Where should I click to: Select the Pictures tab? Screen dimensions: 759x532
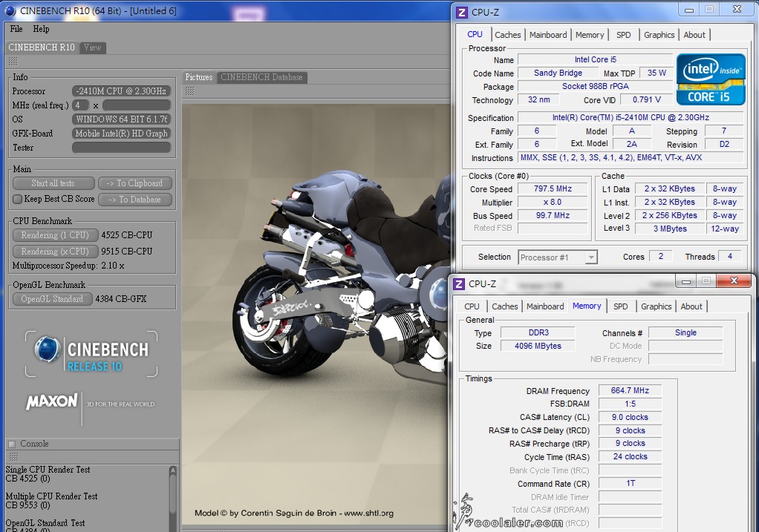[x=199, y=77]
